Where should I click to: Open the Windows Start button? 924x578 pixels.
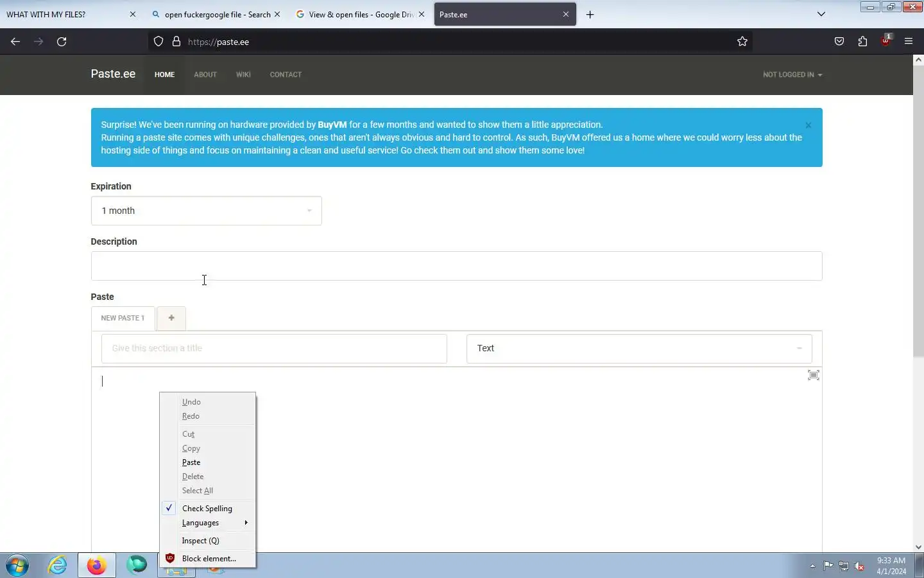pyautogui.click(x=17, y=566)
